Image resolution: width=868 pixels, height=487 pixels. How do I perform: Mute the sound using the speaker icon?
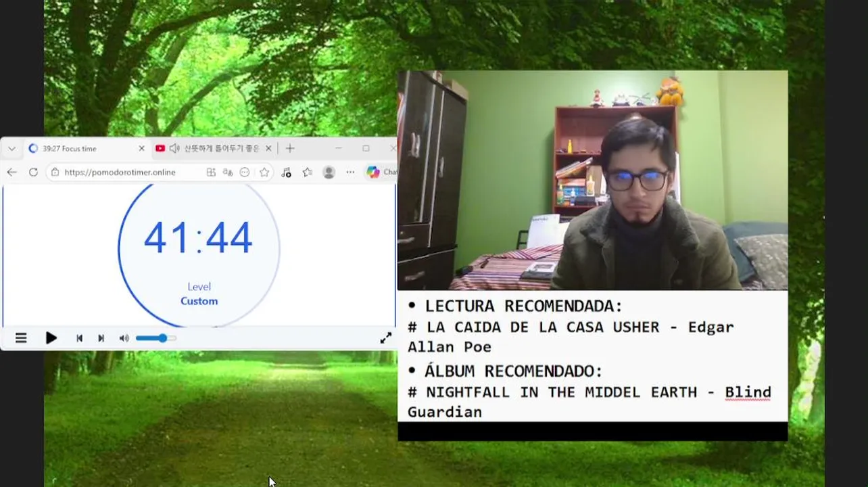pyautogui.click(x=124, y=338)
